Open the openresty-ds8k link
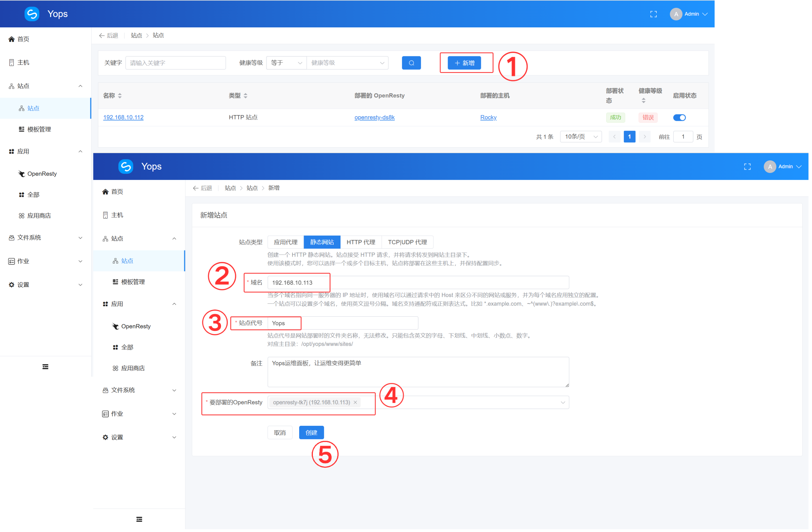This screenshot has height=532, width=812. tap(374, 117)
